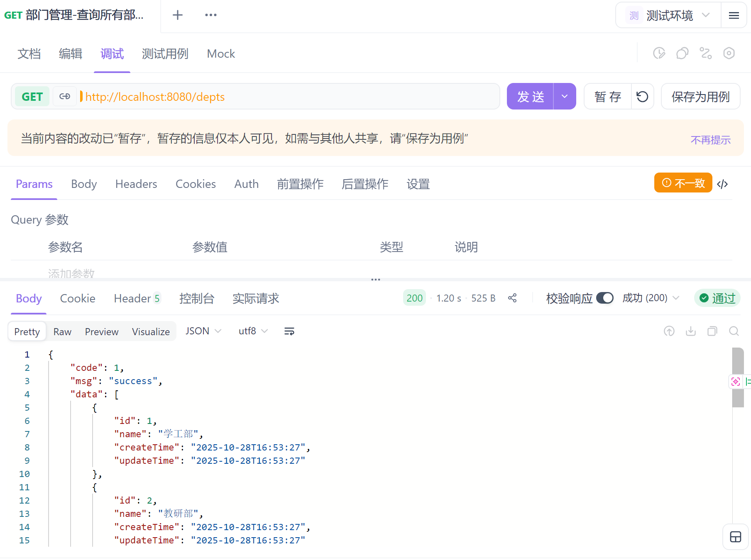Click the orange 不一致 button

click(683, 183)
